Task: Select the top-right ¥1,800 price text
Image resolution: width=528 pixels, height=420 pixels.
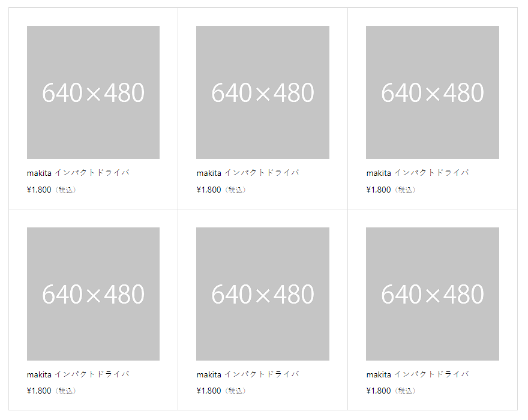Action: tap(379, 190)
